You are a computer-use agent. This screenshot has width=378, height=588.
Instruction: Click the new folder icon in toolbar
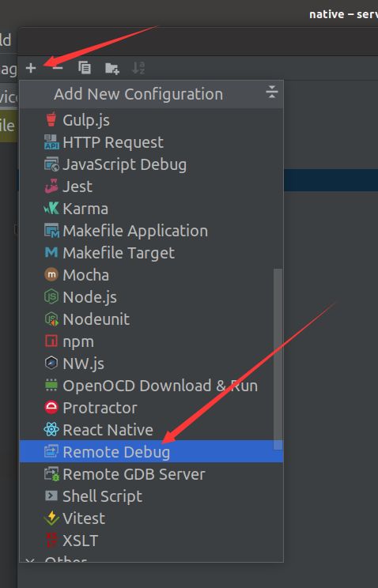112,68
